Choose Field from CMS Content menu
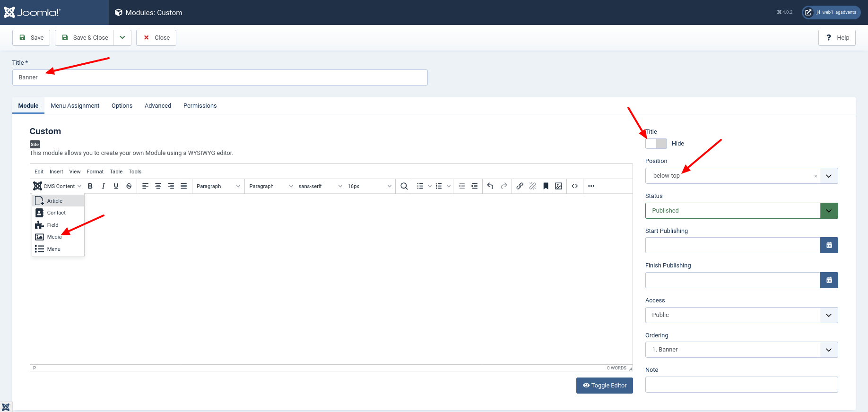 (x=58, y=225)
